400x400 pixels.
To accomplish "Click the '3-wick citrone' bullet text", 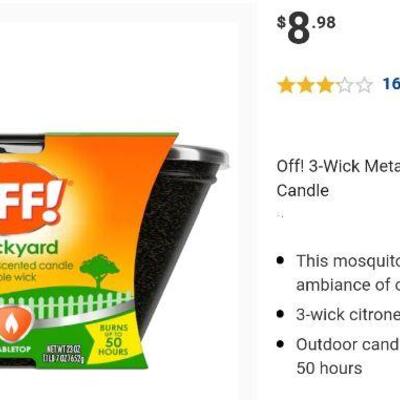I will [348, 314].
